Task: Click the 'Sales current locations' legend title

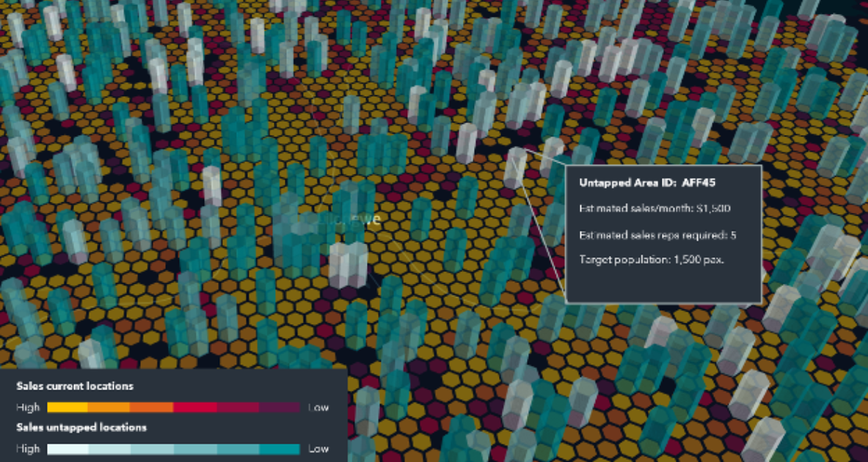Action: click(74, 386)
